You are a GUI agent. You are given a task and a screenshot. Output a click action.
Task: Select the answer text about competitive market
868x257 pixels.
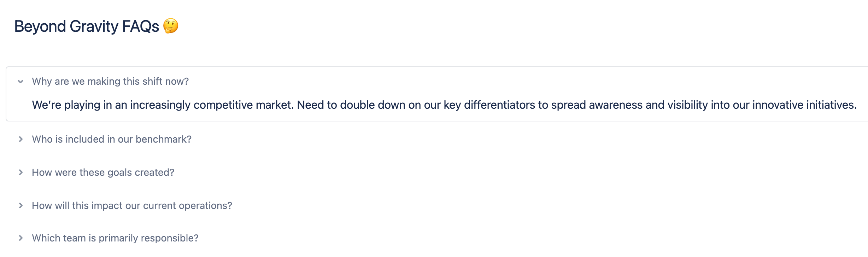(445, 104)
